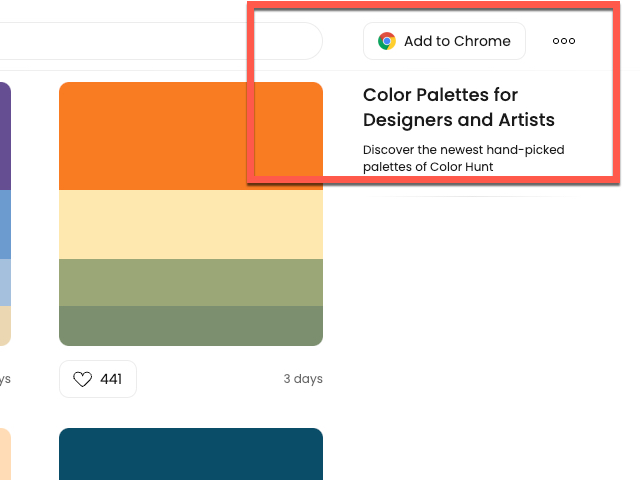Viewport: 640px width, 480px height.
Task: Open the three-dot more options menu
Action: tap(564, 41)
